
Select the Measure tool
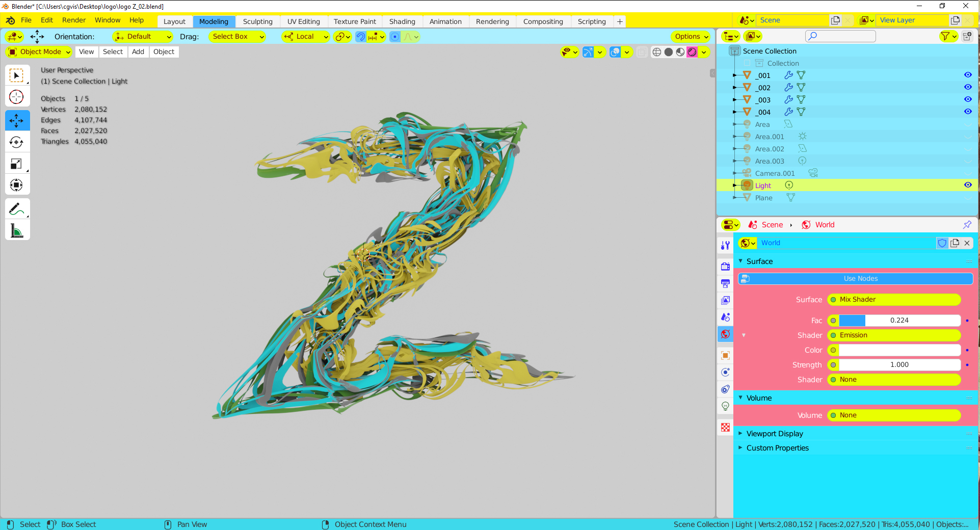16,231
